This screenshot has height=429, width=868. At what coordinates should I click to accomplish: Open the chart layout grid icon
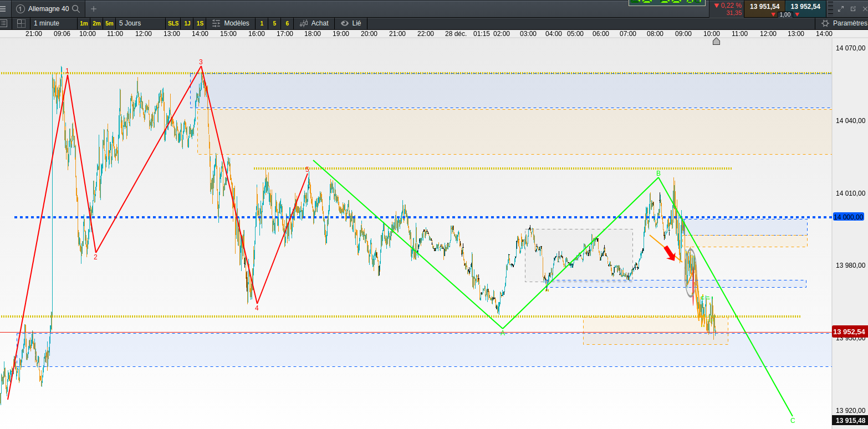[x=21, y=23]
